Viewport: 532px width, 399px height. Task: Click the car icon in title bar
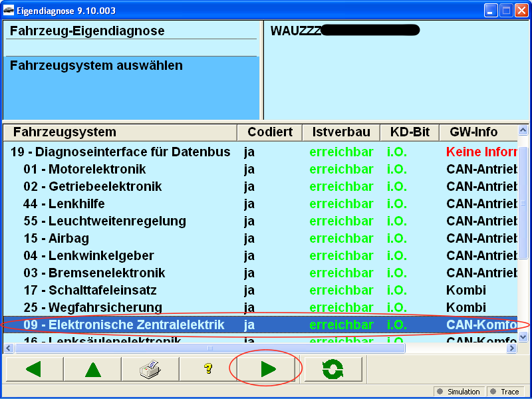(9, 11)
